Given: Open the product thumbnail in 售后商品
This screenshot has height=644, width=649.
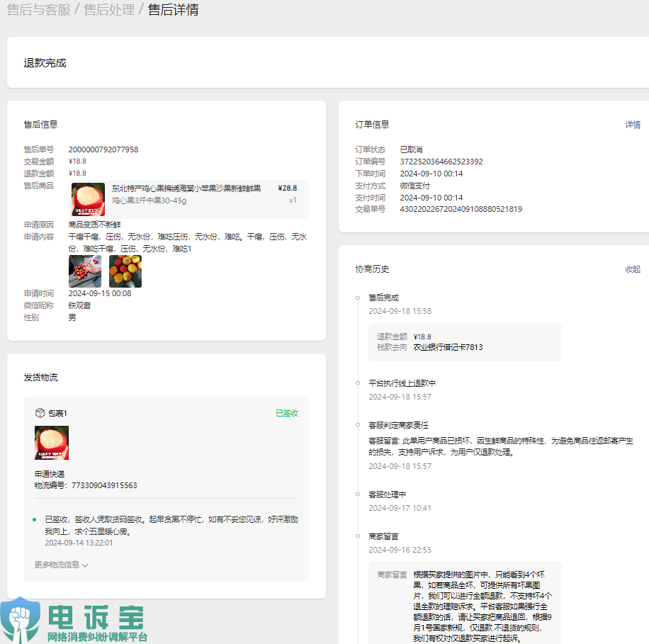Looking at the screenshot, I should (88, 200).
